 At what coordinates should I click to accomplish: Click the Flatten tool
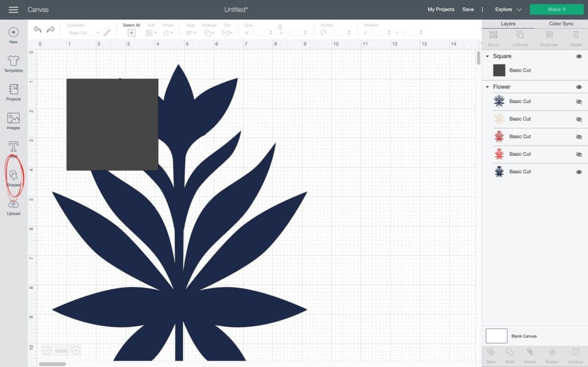[552, 355]
